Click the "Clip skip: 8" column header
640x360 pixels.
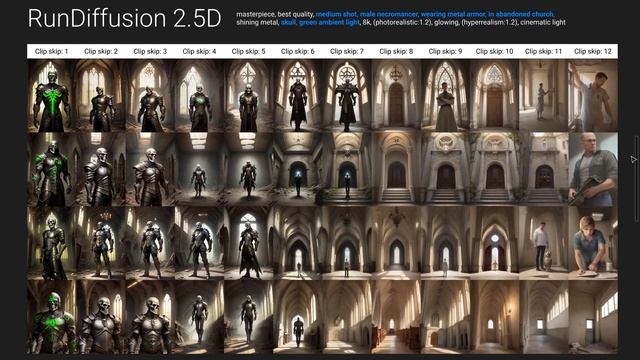(x=396, y=51)
